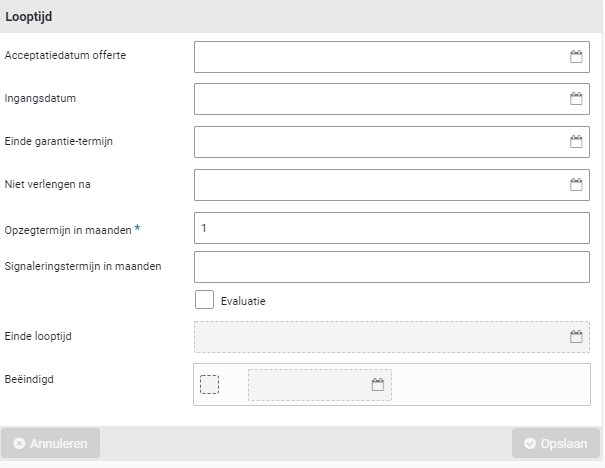Click the Signaleringstermijn in maanden field
This screenshot has height=468, width=605.
click(x=390, y=267)
